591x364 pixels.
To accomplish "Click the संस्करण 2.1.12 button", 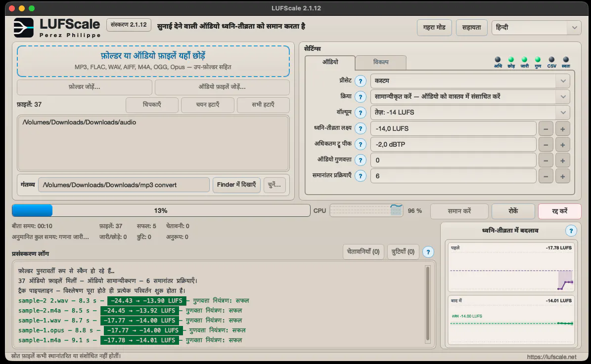I will (129, 25).
